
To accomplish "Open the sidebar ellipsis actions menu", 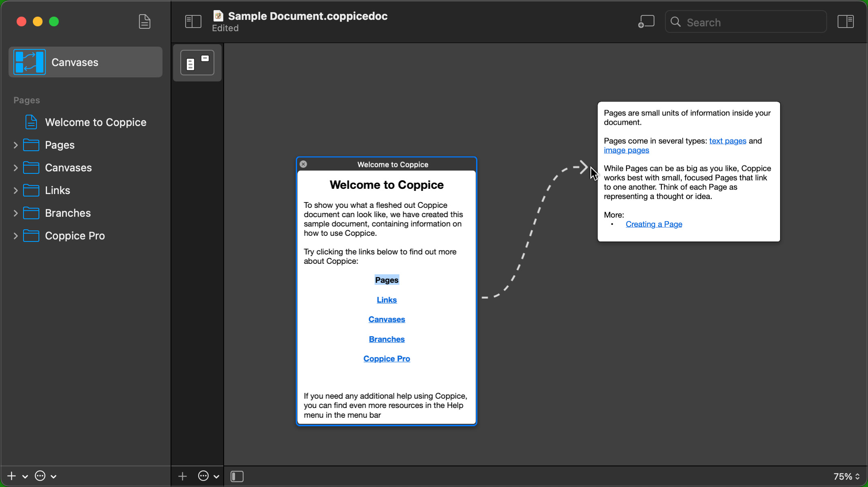I will click(x=40, y=476).
